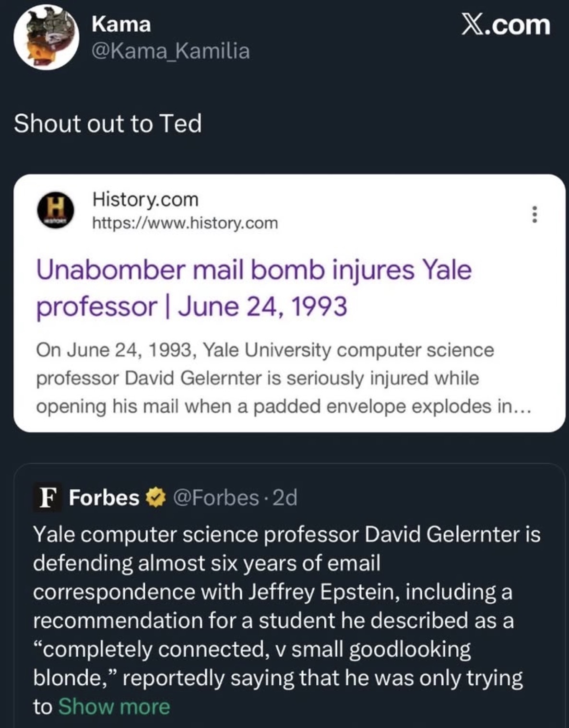Expand the post with Show more
This screenshot has height=728, width=569.
114,706
